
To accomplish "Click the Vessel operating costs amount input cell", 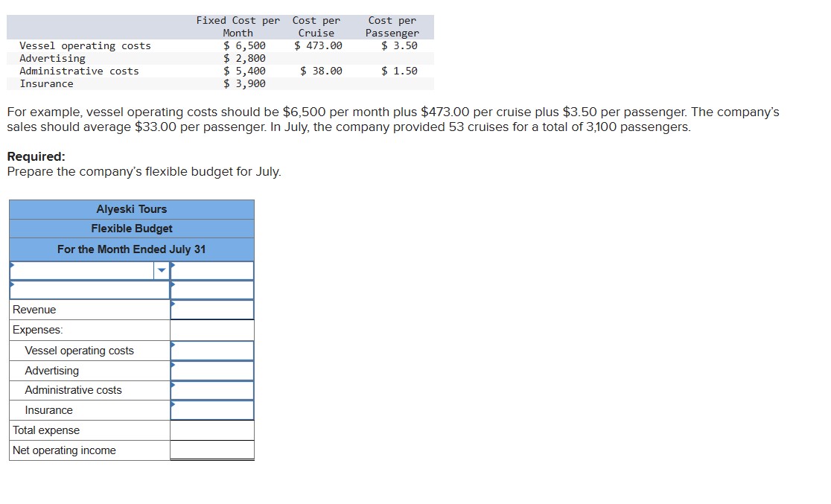I will (x=212, y=350).
